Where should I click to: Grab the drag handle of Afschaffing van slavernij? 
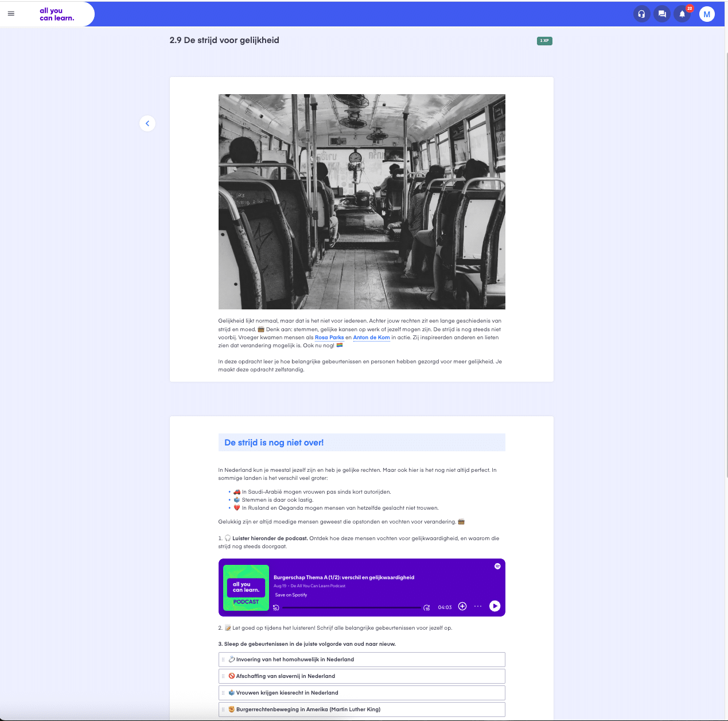point(224,676)
